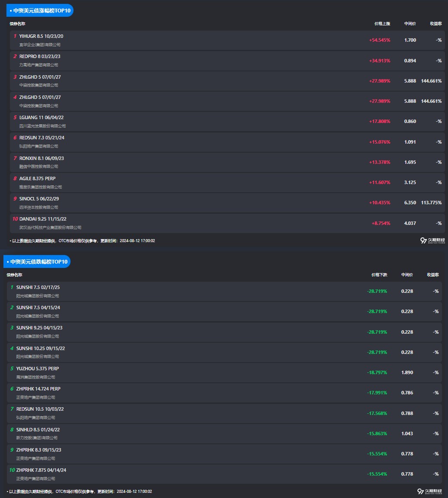Image resolution: width=448 pixels, height=498 pixels.
Task: Click the 久期财经 logo below the losers table
Action: [430, 491]
